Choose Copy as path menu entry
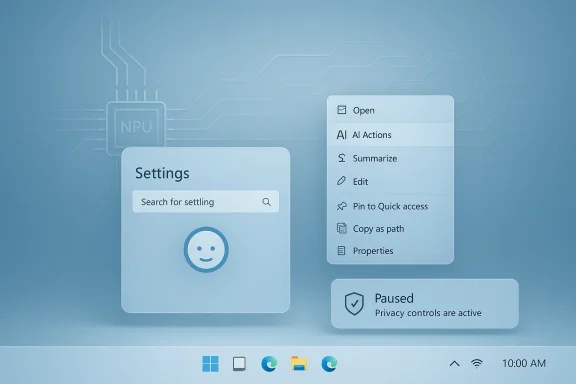This screenshot has height=384, width=576. coord(390,229)
